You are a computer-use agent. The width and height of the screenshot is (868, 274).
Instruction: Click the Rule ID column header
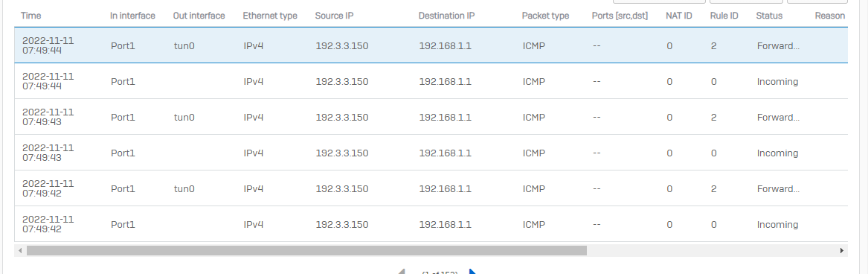pos(724,16)
